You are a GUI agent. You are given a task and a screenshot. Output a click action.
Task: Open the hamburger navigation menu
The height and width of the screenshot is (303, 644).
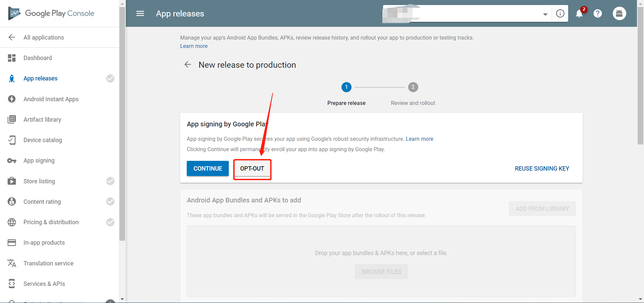[140, 13]
